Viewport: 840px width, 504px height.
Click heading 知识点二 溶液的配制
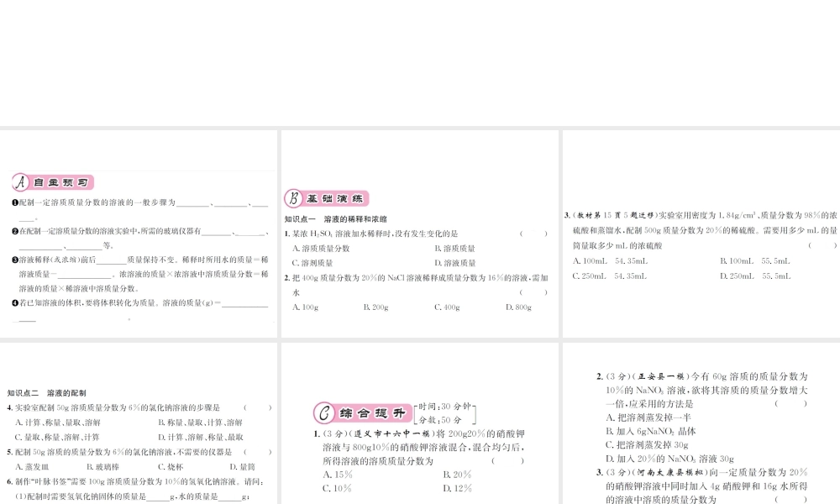[46, 392]
